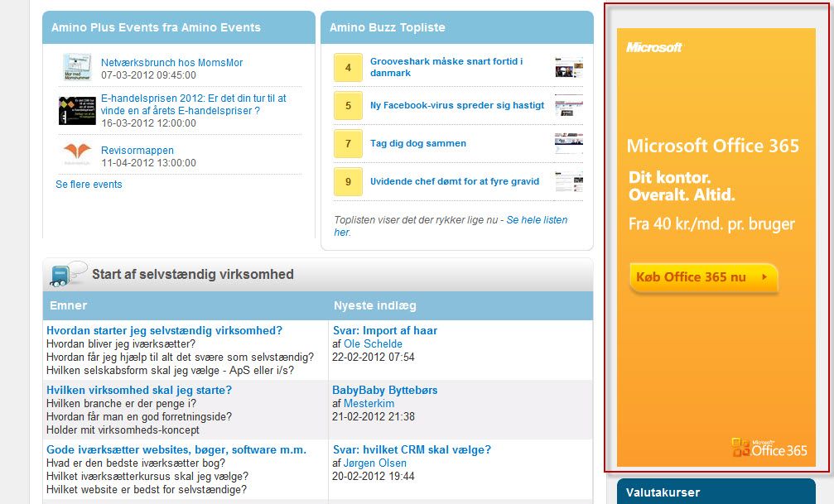Click the timestamp 21-02-2012 21:38
Image resolution: width=834 pixels, height=504 pixels.
click(373, 417)
